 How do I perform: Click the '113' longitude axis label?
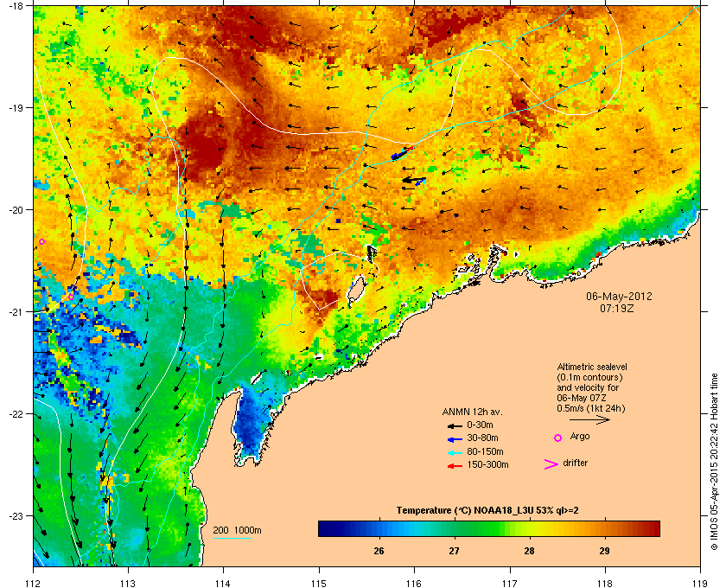128,583
